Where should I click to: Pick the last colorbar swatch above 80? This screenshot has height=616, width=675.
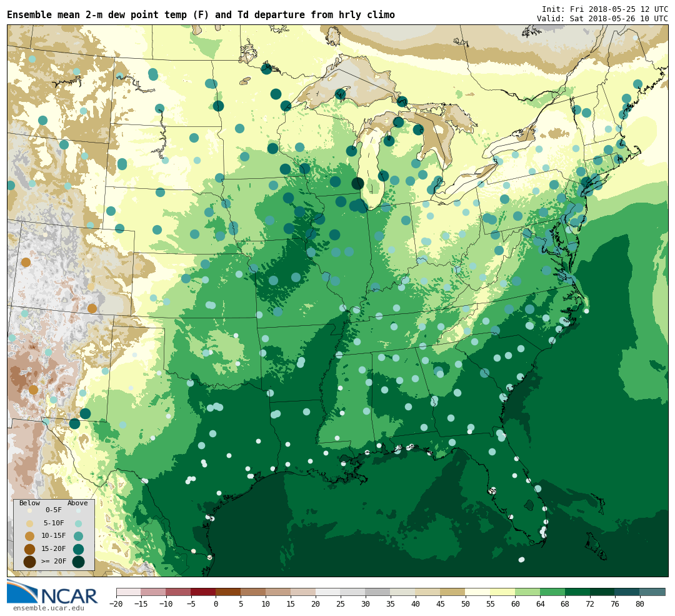click(x=652, y=592)
